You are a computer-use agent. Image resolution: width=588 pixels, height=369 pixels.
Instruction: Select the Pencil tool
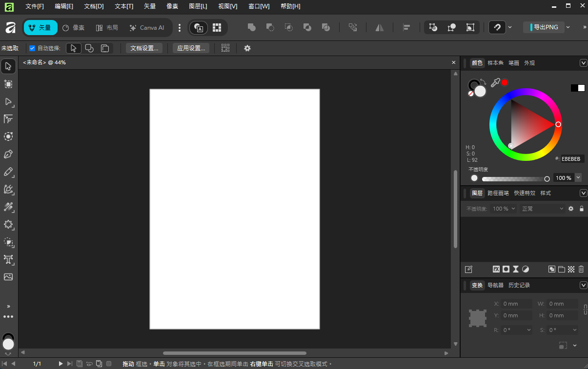(8, 172)
